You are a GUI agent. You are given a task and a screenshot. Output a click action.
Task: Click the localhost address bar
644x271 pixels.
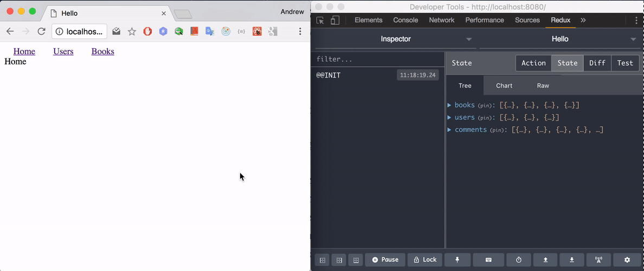(x=80, y=31)
